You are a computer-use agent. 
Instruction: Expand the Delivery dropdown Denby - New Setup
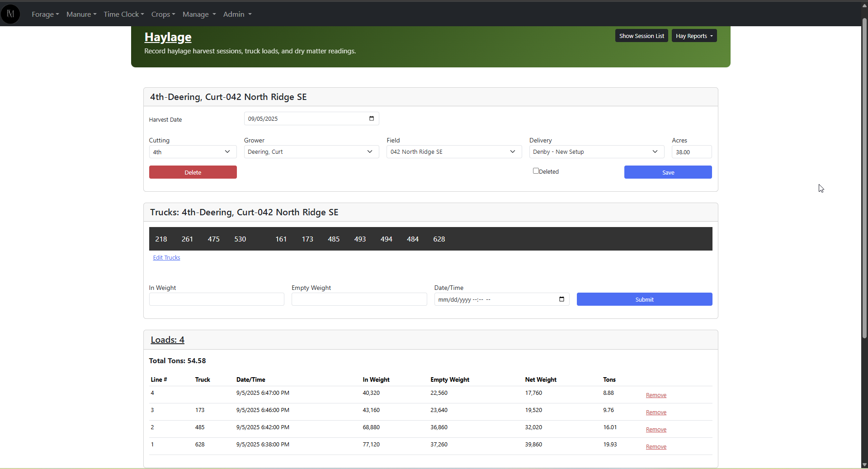coord(596,152)
